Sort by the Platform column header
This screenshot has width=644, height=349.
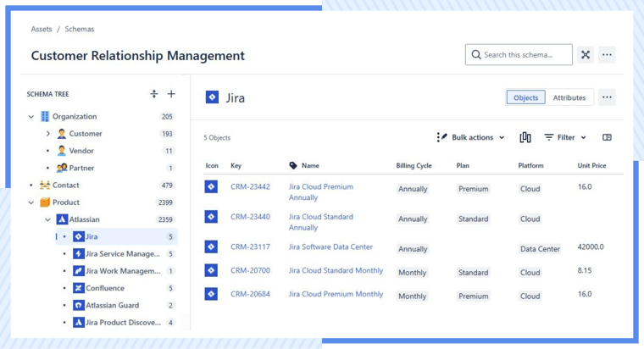click(530, 165)
